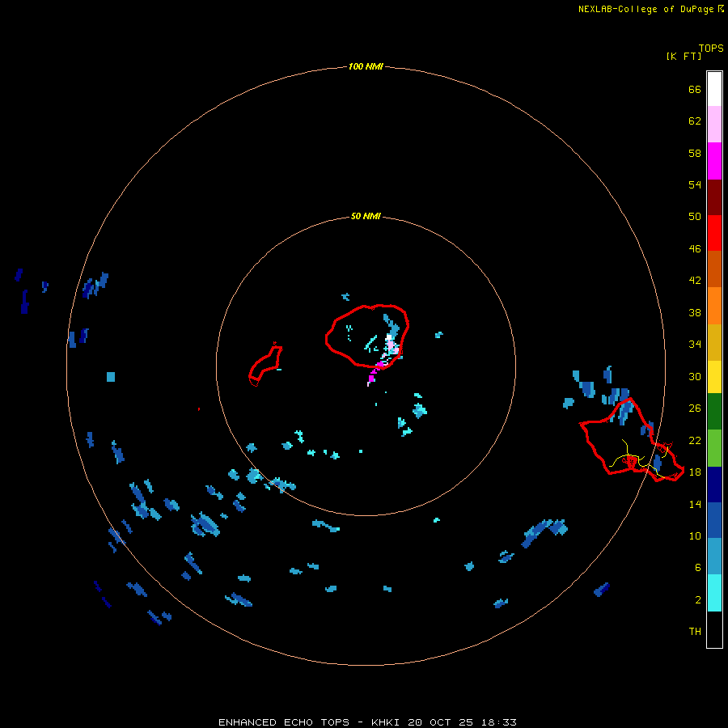Click the gold 34 K FT legend swatch
This screenshot has height=728, width=728.
714,343
